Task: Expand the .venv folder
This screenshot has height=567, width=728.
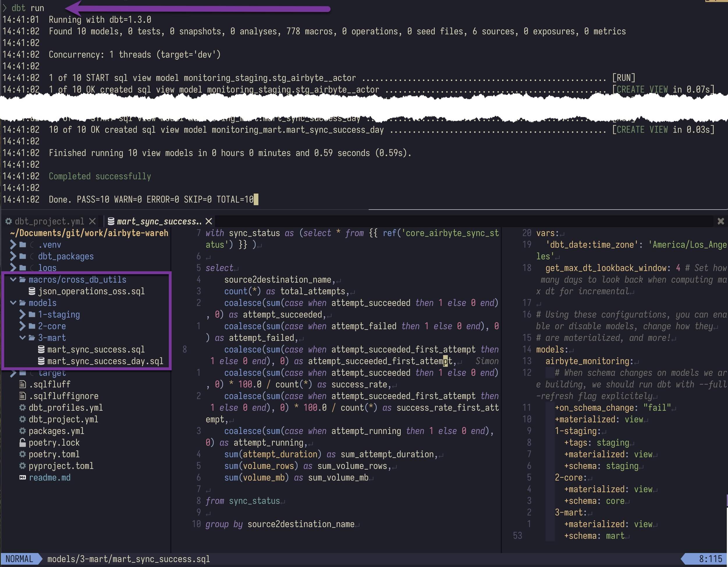Action: [13, 244]
